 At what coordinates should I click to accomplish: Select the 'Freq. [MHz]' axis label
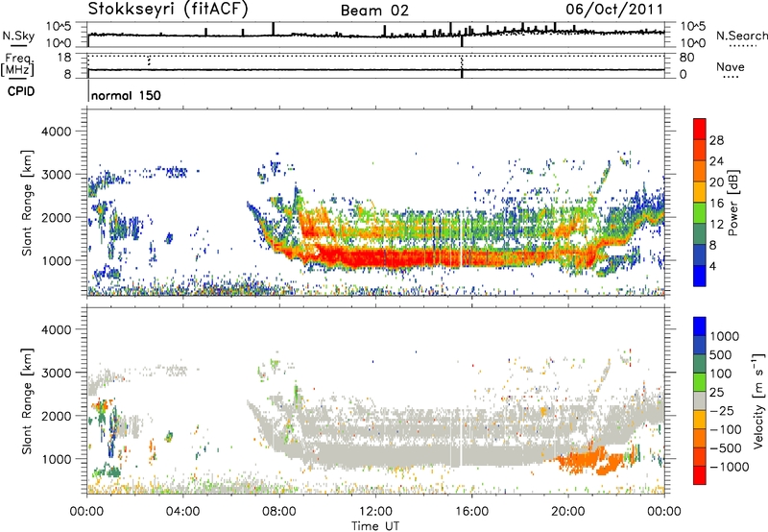[x=18, y=64]
